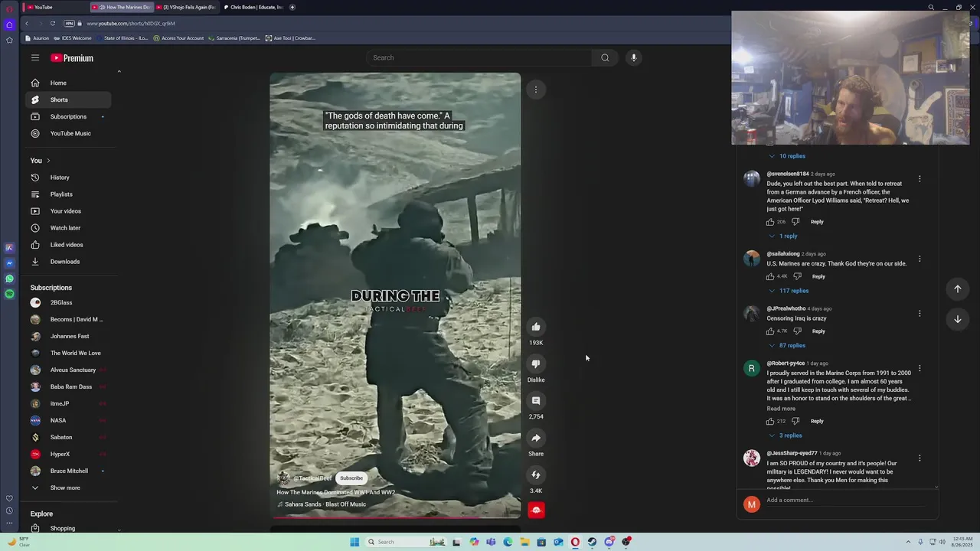Like the Short with thumbs up
This screenshot has height=551, width=980.
pos(536,327)
